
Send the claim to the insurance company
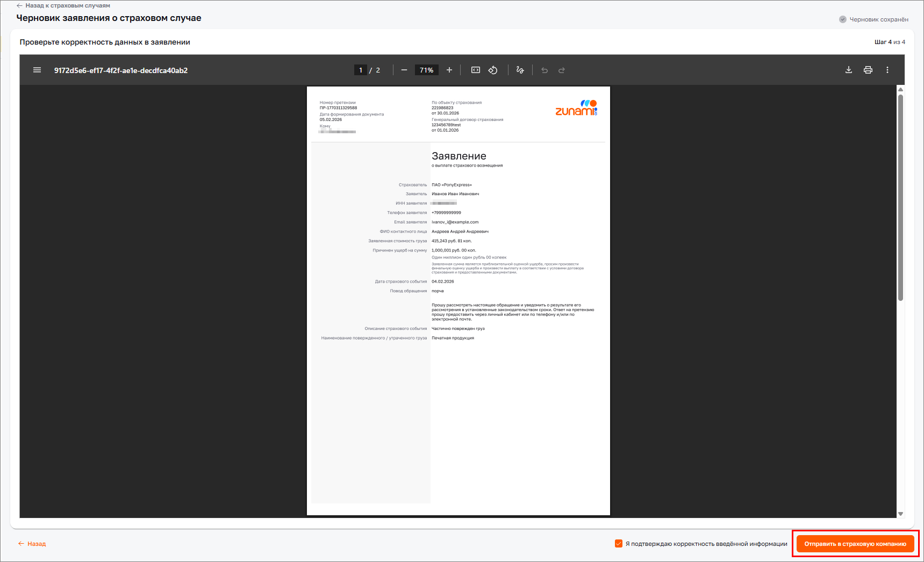tap(855, 544)
